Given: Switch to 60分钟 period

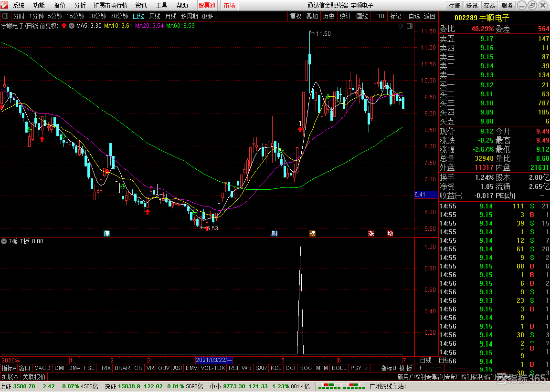Looking at the screenshot, I should pos(119,16).
